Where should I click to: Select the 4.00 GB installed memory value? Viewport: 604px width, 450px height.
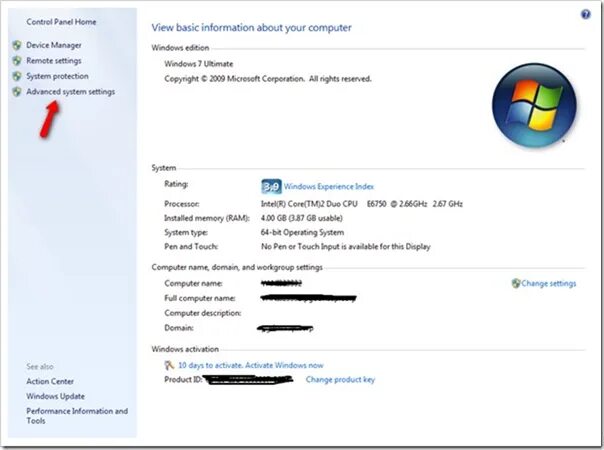point(302,218)
